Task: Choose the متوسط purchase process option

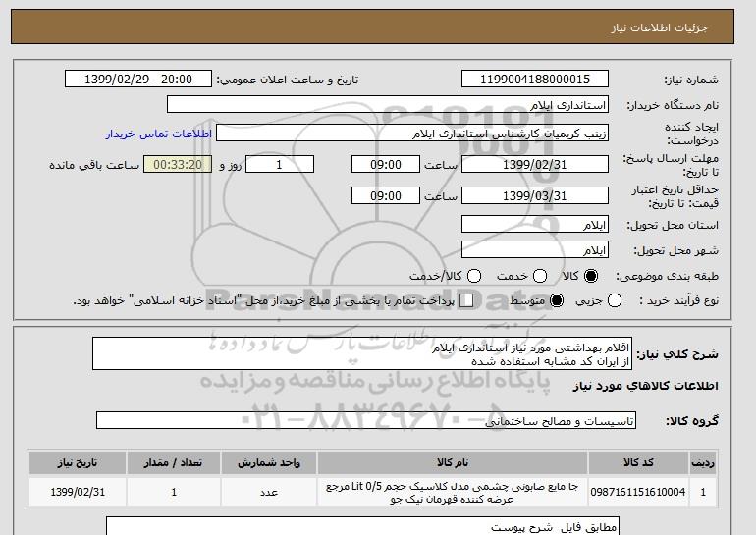Action: (x=557, y=300)
